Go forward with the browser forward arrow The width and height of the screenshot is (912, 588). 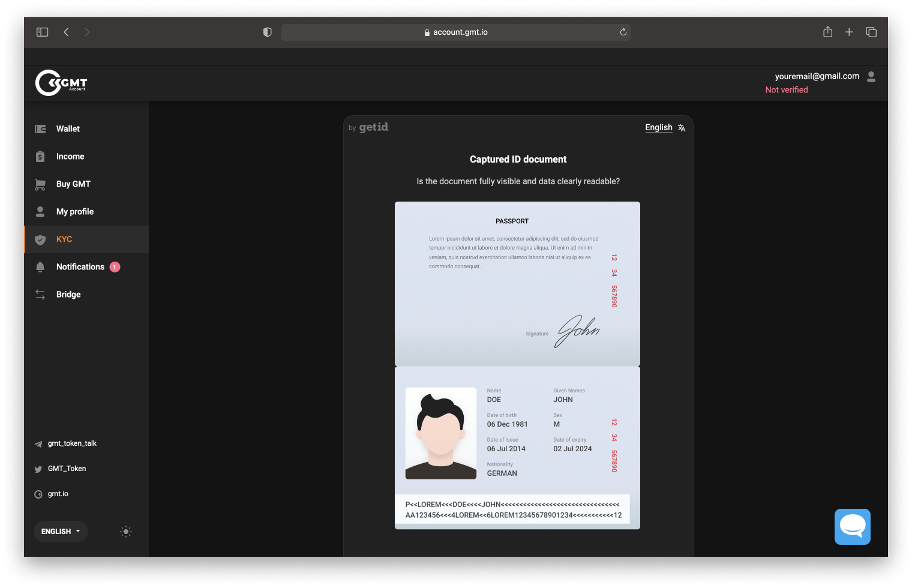point(87,32)
